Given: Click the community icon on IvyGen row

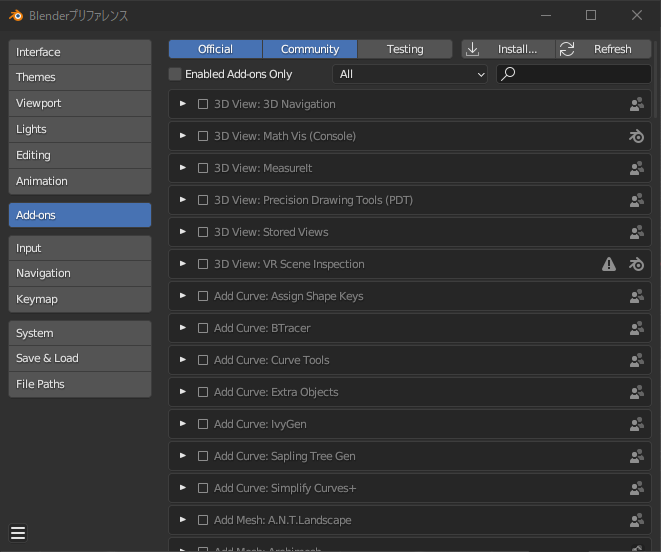Looking at the screenshot, I should coord(637,424).
